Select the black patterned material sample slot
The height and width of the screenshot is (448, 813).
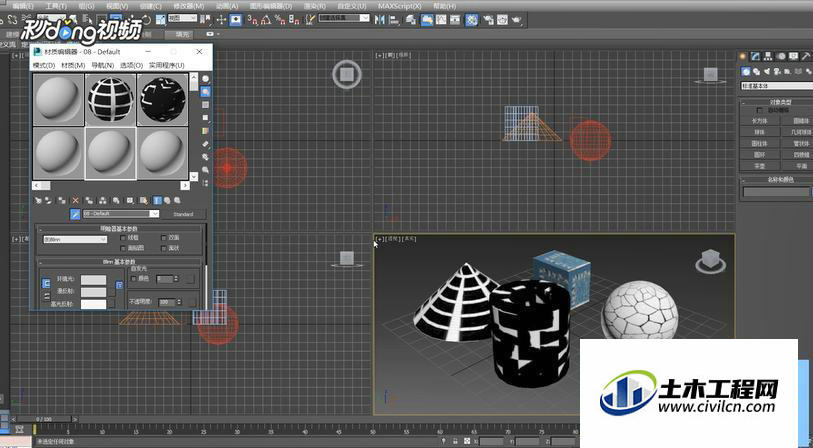pos(162,100)
